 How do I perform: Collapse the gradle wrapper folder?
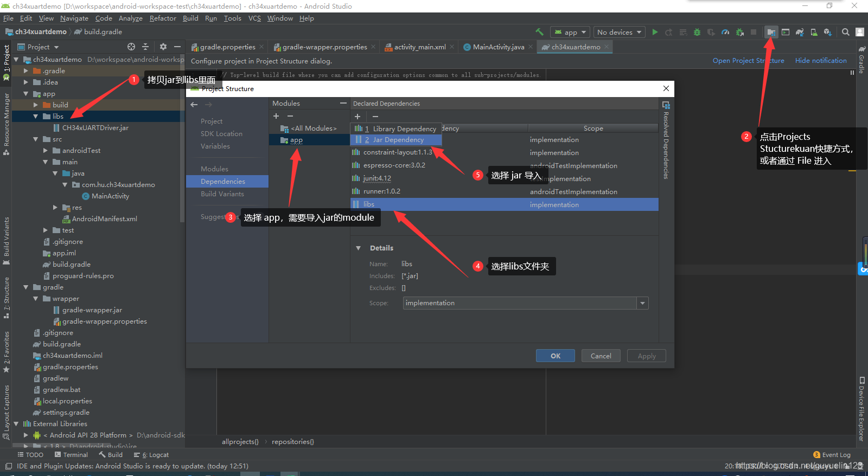click(36, 298)
